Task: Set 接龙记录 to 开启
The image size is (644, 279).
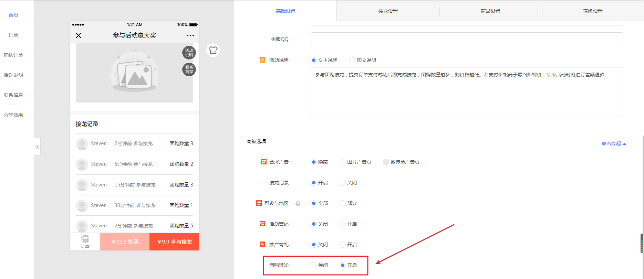Action: click(314, 183)
